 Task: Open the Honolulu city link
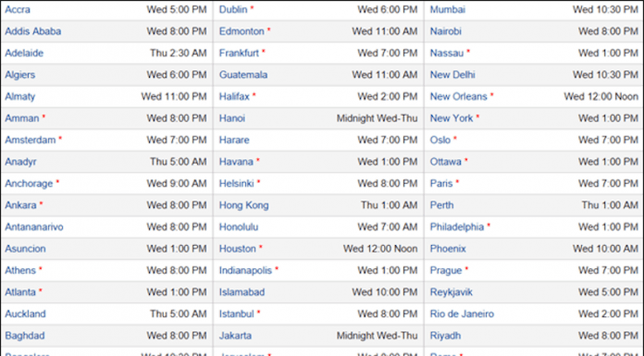pos(239,227)
